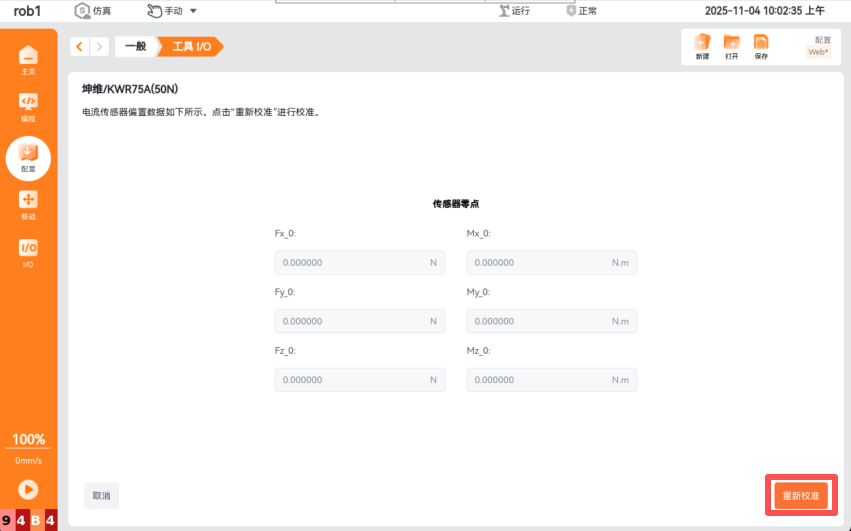The width and height of the screenshot is (851, 531).
Task: Open the 移动 move icon
Action: point(28,203)
